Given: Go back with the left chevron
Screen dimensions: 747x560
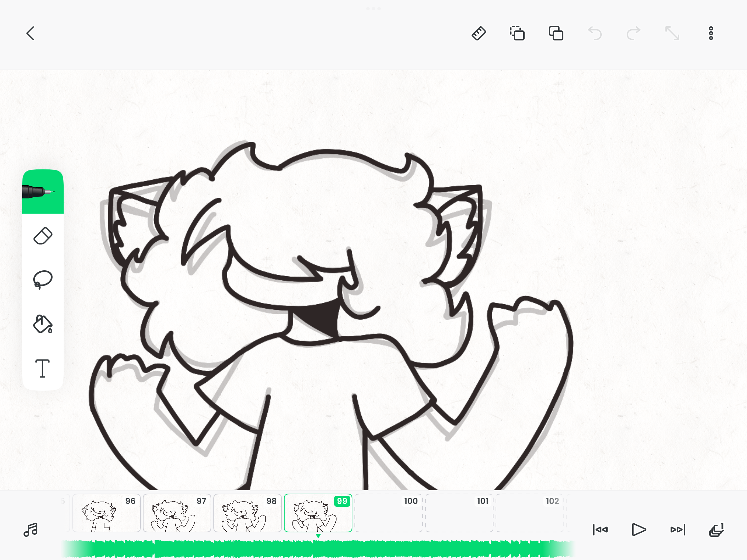Looking at the screenshot, I should [x=30, y=34].
